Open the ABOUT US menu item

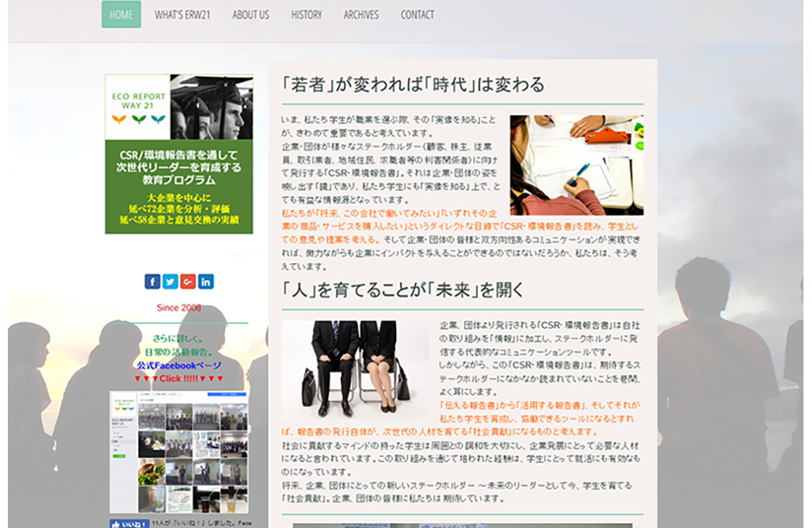coord(251,14)
